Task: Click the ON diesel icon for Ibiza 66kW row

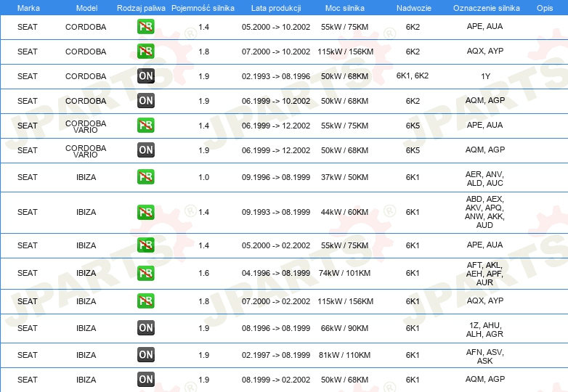Action: tap(145, 328)
